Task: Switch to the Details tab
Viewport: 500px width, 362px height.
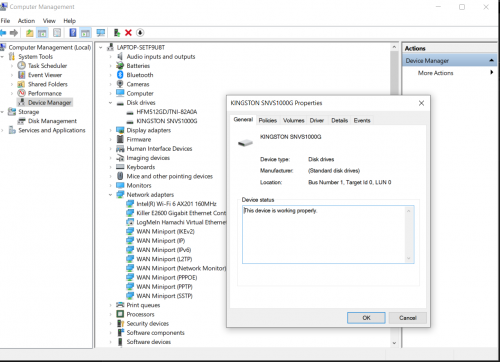Action: [340, 120]
